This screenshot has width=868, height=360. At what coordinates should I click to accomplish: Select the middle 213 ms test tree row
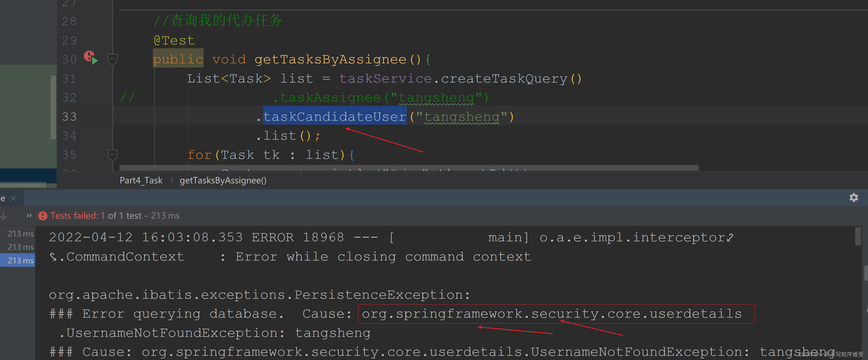coord(20,247)
